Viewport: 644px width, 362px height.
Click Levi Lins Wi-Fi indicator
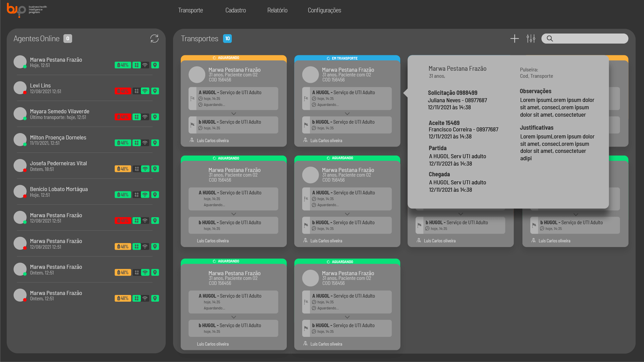coord(145,91)
